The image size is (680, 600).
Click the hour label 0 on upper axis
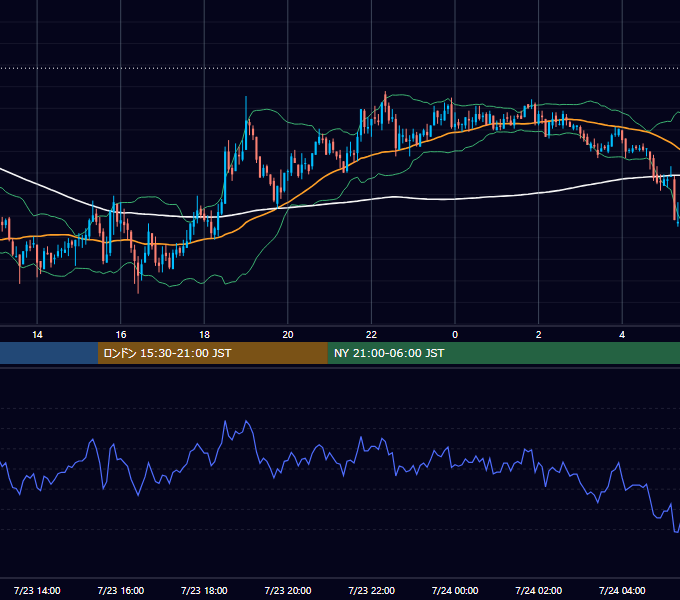click(455, 335)
